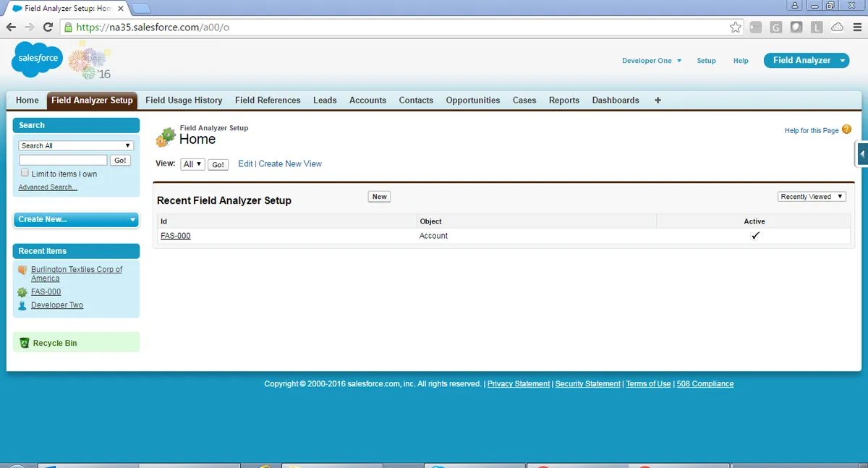Click the FAS-000 gear icon in Recent Items
Viewport: 868px width, 468px height.
tap(22, 292)
